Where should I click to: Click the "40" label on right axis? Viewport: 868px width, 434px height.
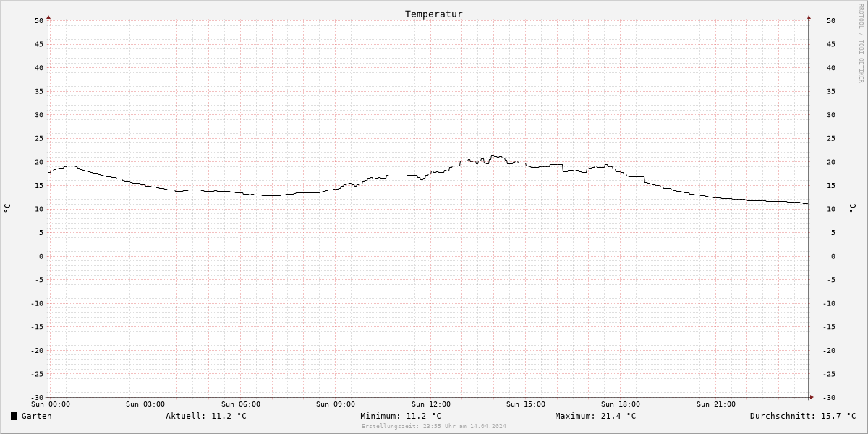[831, 68]
